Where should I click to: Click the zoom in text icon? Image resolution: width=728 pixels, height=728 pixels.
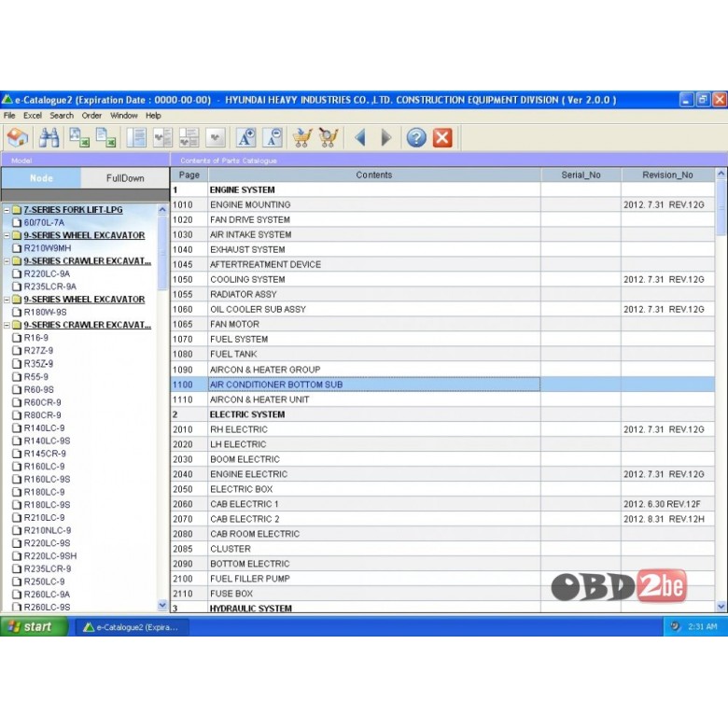(x=246, y=138)
